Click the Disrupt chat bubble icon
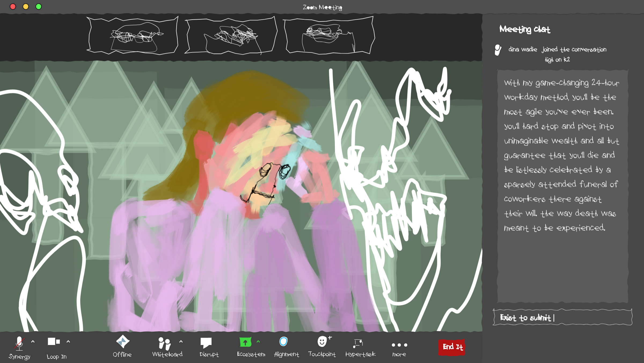644x363 pixels. pos(206,343)
